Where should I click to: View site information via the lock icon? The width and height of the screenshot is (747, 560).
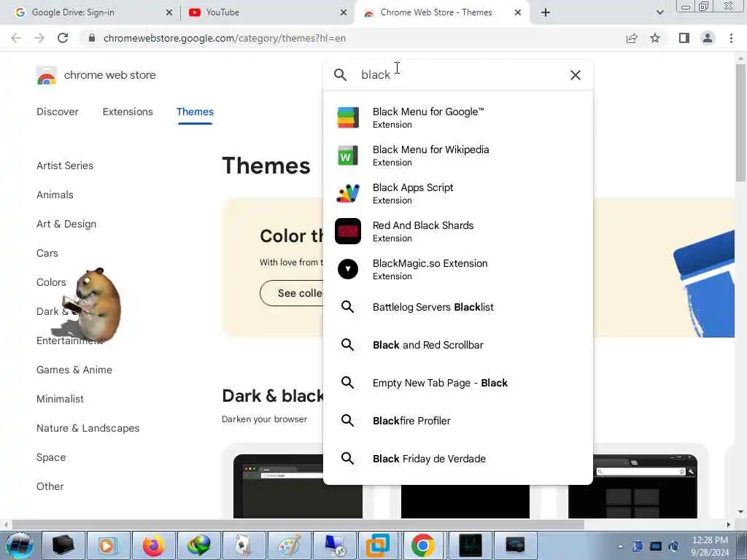tap(92, 38)
